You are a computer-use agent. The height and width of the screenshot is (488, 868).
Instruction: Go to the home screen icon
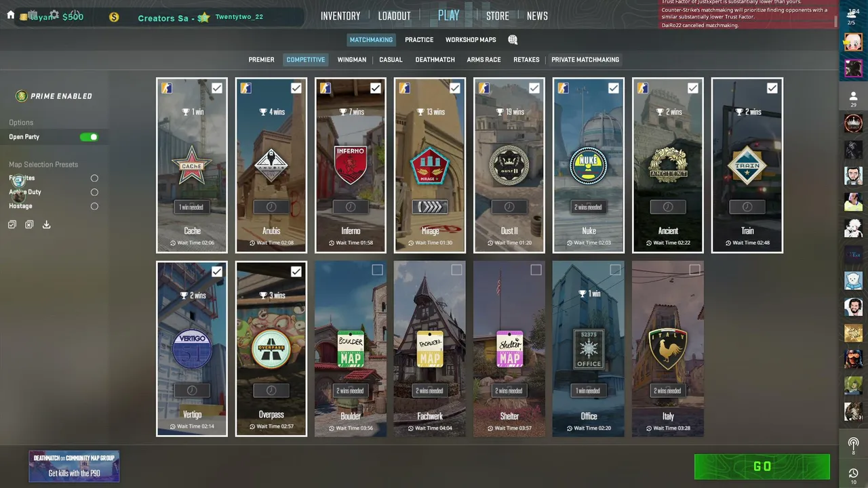pos(11,15)
